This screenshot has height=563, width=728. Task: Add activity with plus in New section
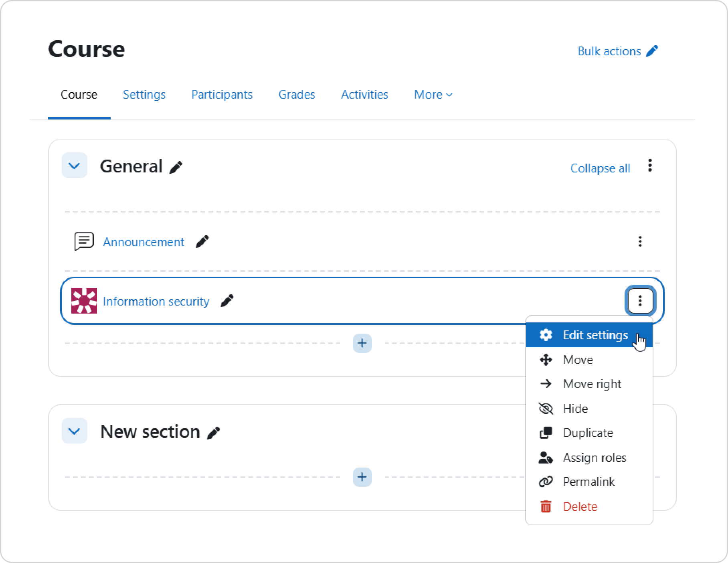click(x=362, y=477)
